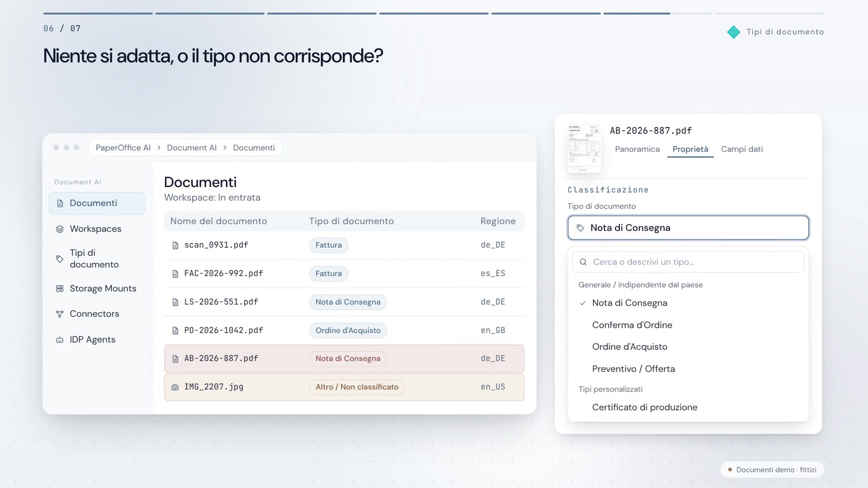Select FAC-2026-992.pdf file name
868x488 pixels.
click(224, 274)
